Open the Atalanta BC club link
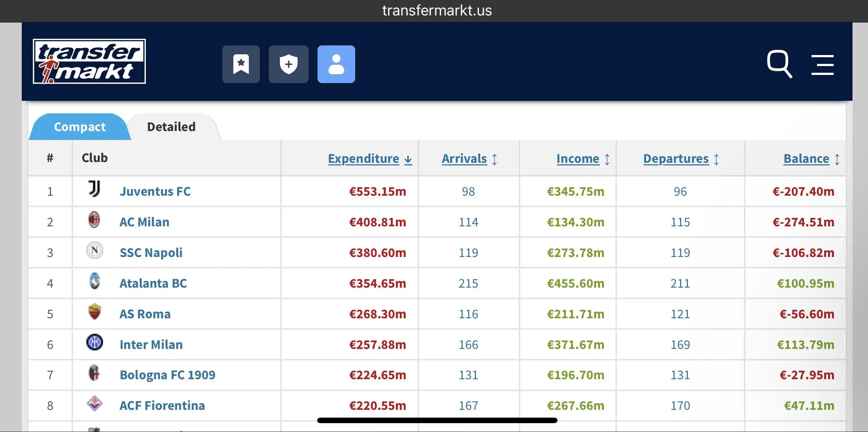Viewport: 868px width, 432px height. click(x=153, y=283)
